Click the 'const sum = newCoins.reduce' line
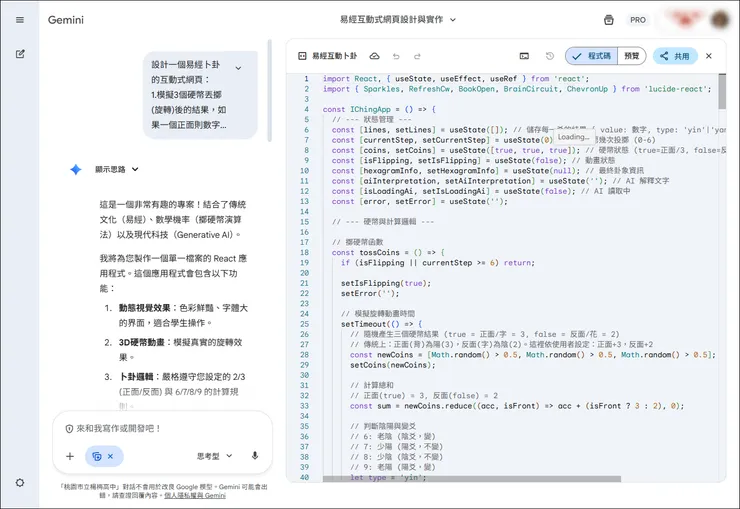 pyautogui.click(x=517, y=406)
